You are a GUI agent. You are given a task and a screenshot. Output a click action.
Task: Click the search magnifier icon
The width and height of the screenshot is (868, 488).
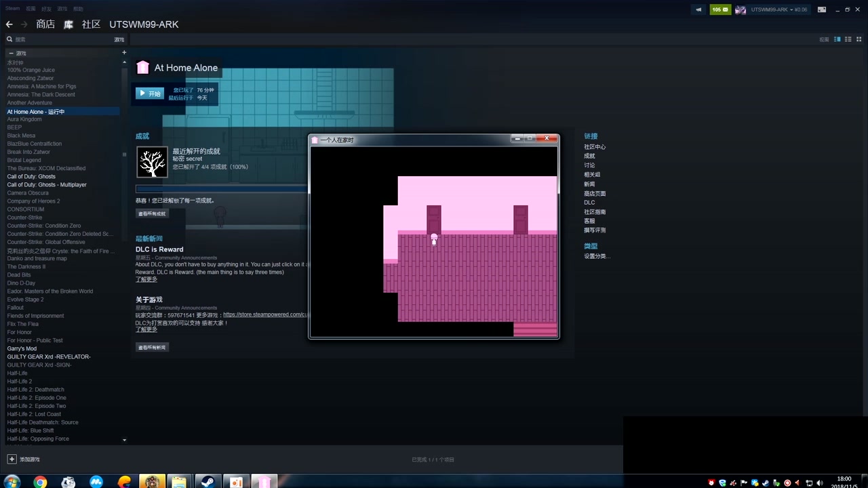pos(9,39)
